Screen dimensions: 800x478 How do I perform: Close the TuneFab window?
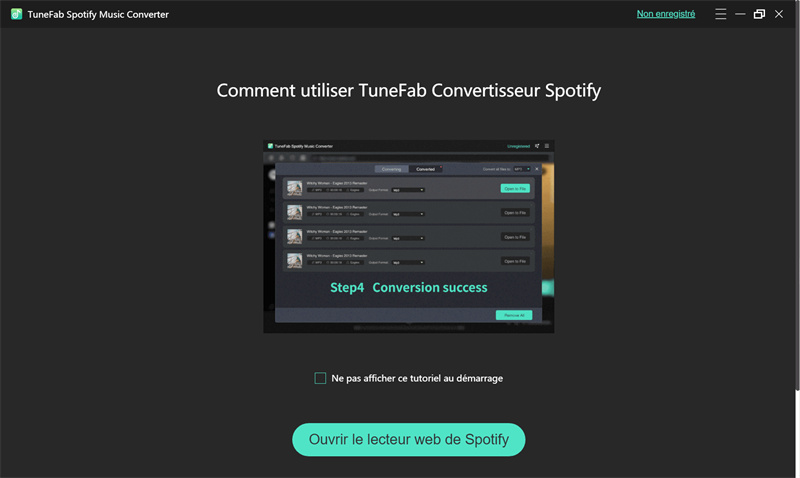(x=779, y=14)
